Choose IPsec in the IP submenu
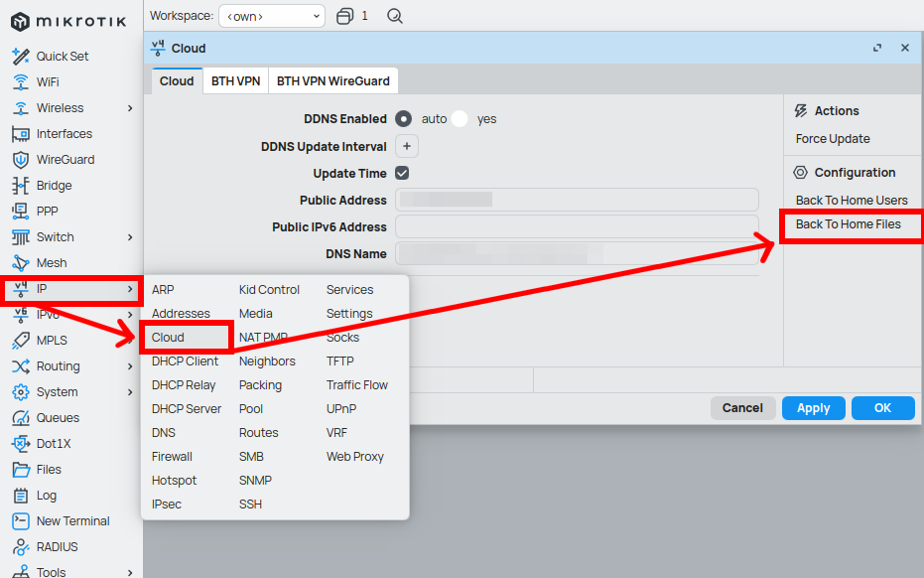This screenshot has width=924, height=578. pyautogui.click(x=166, y=505)
